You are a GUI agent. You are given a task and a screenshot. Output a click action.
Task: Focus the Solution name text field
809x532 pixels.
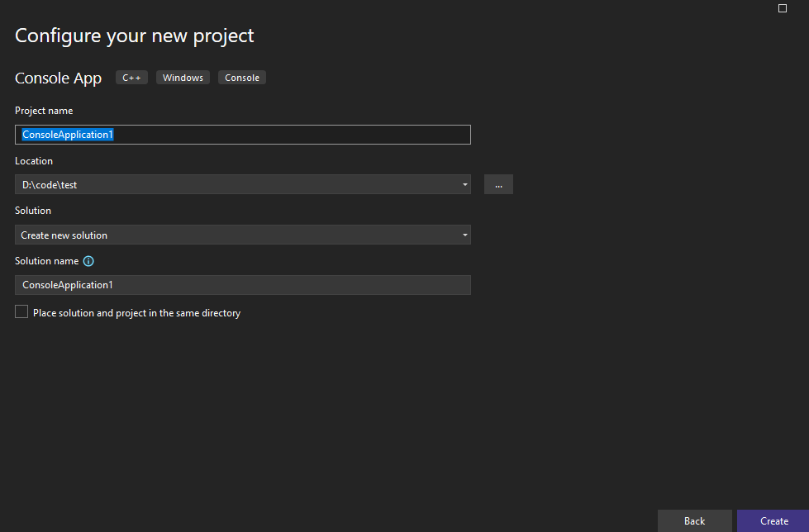tap(242, 285)
